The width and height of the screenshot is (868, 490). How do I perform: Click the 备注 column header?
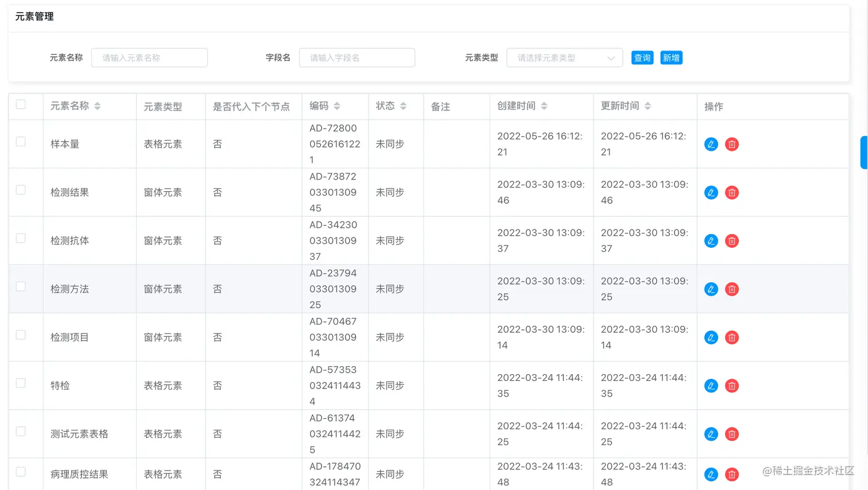[440, 107]
